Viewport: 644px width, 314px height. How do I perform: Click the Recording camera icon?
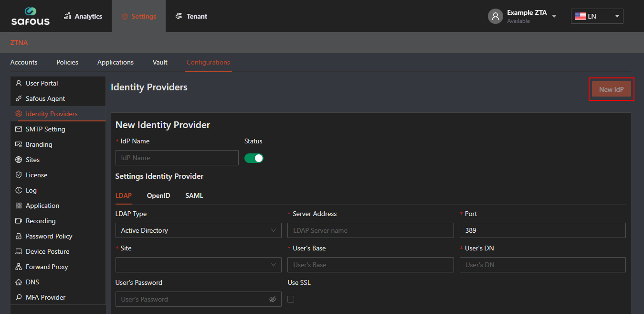pos(19,221)
